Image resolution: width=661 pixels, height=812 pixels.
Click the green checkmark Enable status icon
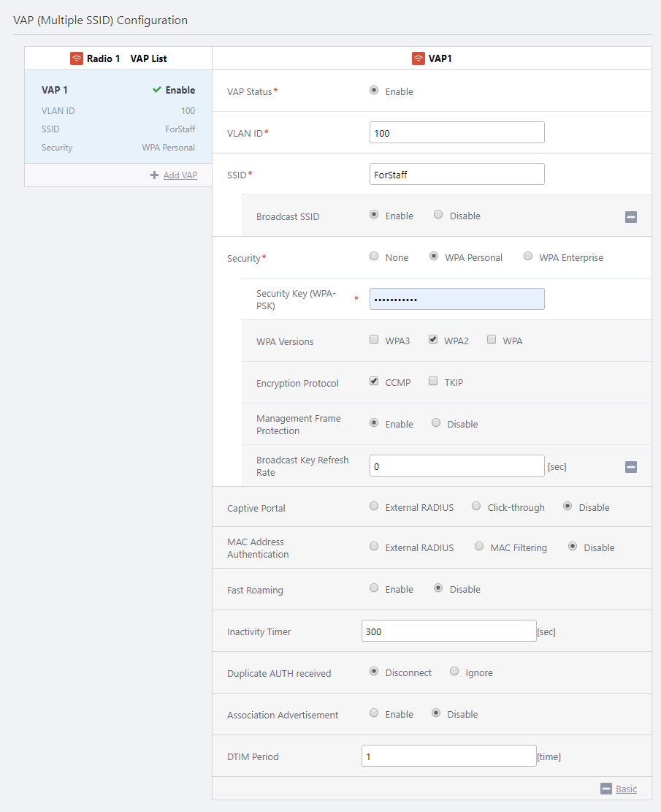(x=157, y=90)
